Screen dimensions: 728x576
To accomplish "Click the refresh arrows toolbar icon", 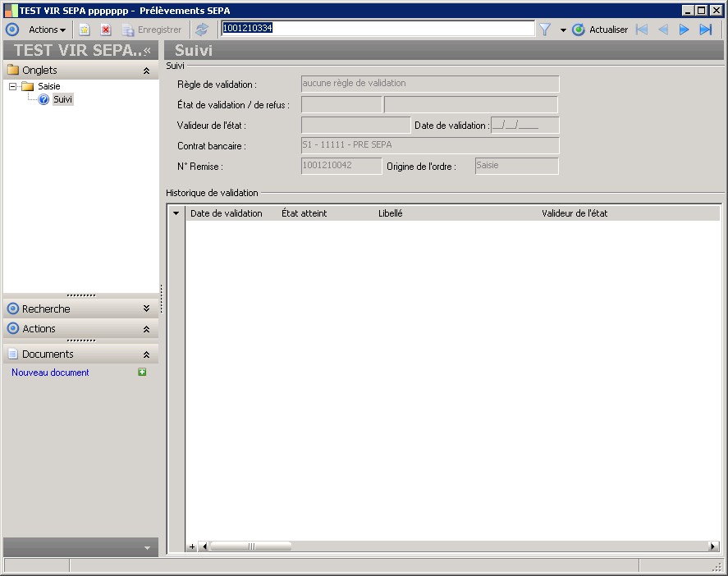I will point(202,30).
